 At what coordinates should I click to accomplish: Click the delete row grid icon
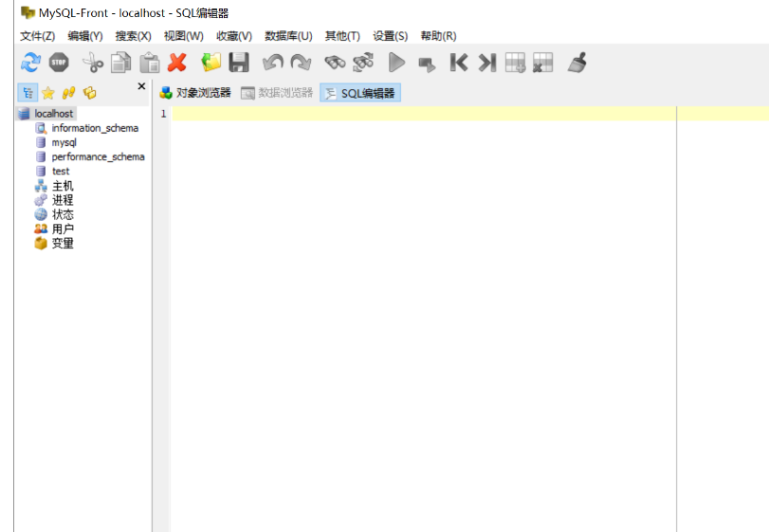point(543,63)
